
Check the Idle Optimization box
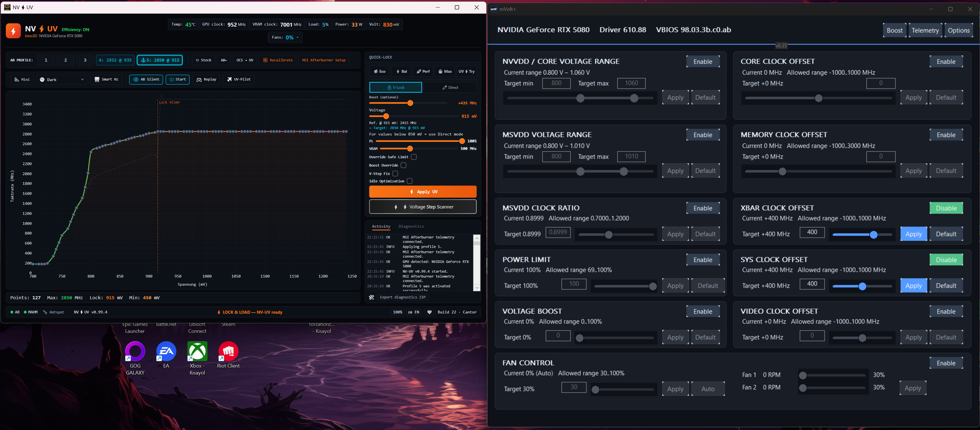pos(410,181)
